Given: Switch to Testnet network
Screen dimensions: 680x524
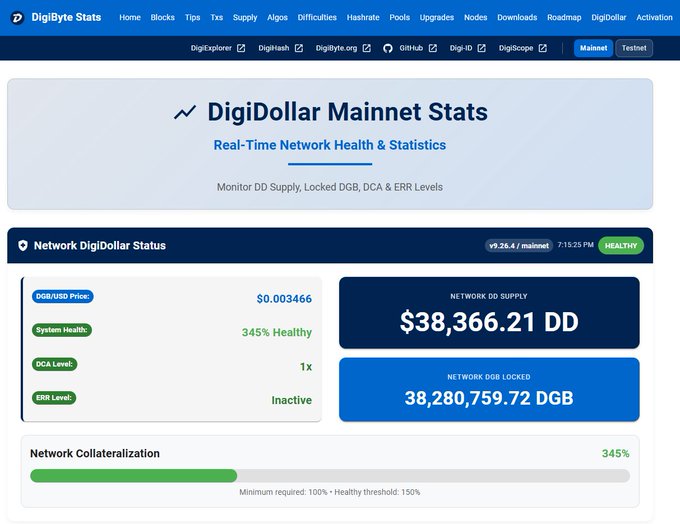Looking at the screenshot, I should pos(634,48).
